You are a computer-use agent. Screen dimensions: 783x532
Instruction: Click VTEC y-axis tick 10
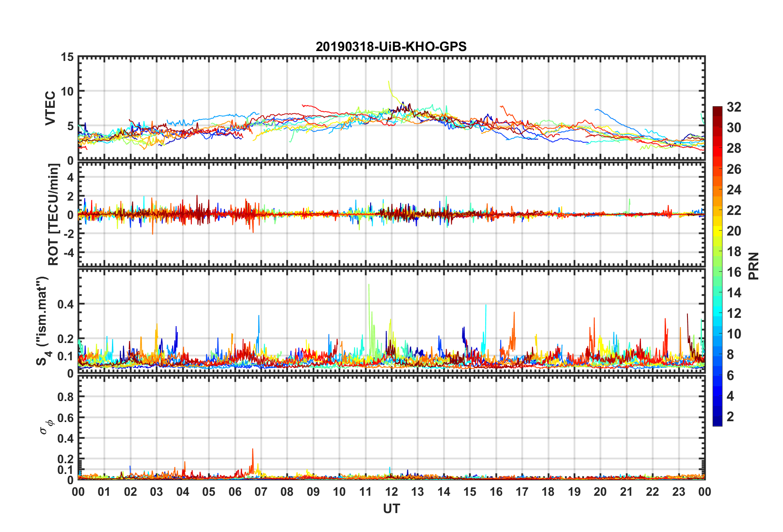click(68, 91)
